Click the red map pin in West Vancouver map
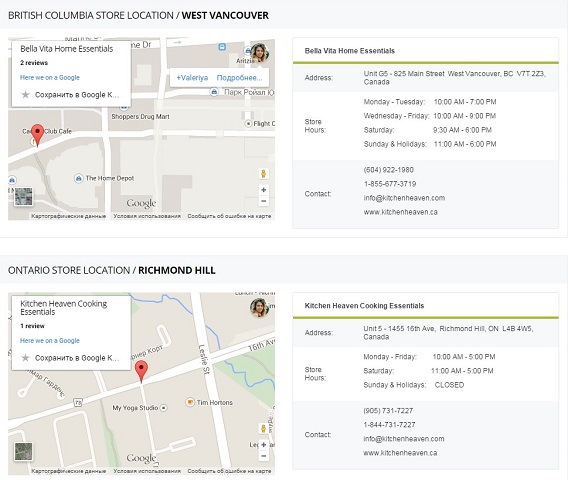The height and width of the screenshot is (480, 568). [x=37, y=135]
